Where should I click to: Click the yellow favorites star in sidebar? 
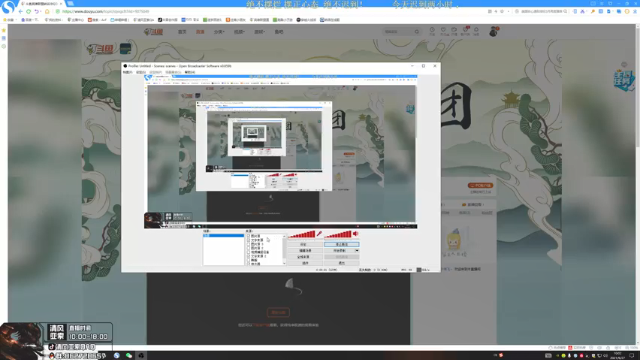[4, 30]
